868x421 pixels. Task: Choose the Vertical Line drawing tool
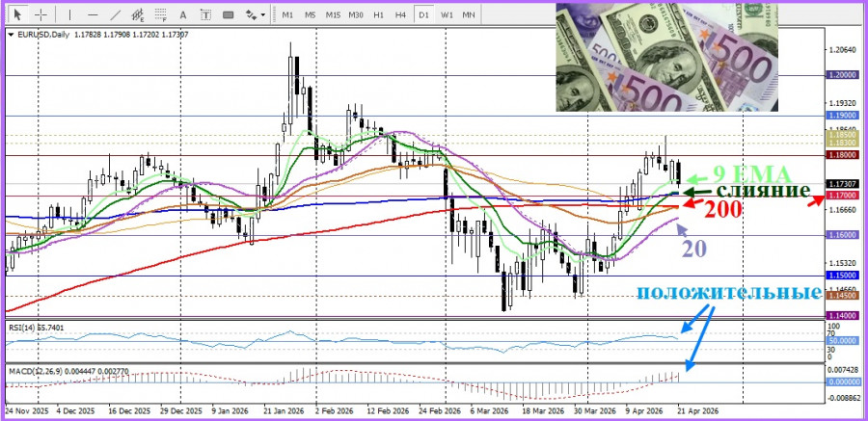point(69,14)
